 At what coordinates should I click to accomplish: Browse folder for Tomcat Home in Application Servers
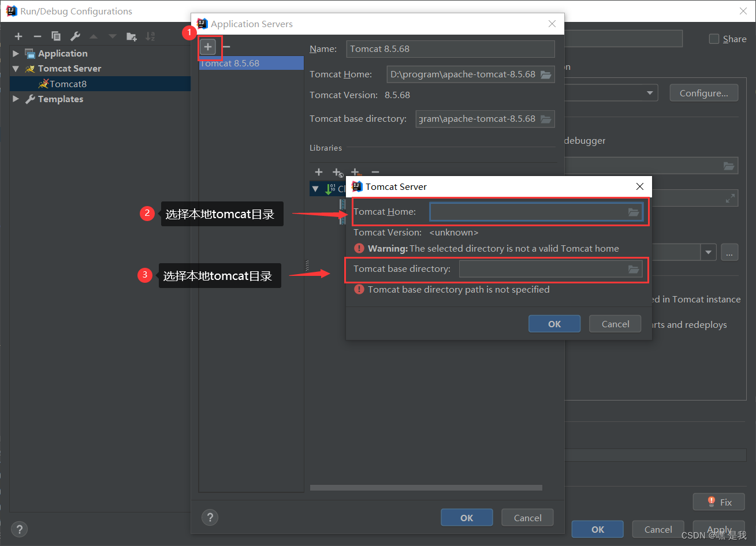click(546, 74)
